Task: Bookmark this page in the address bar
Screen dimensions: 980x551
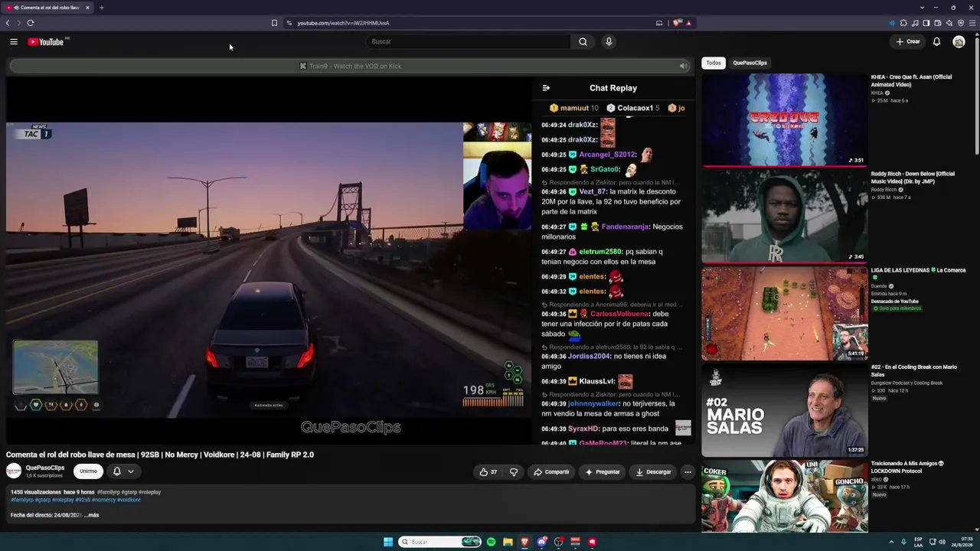Action: (274, 23)
